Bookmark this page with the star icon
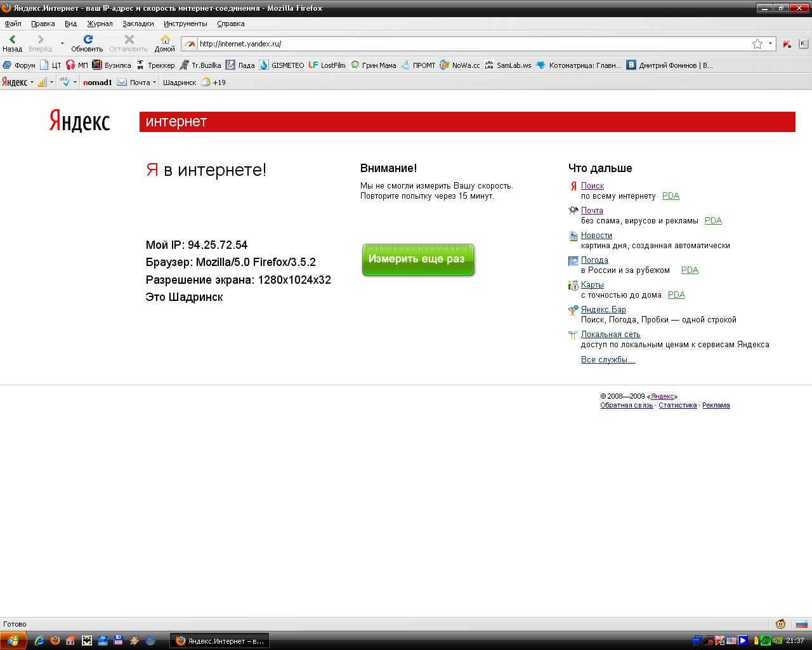This screenshot has width=812, height=650. tap(757, 44)
